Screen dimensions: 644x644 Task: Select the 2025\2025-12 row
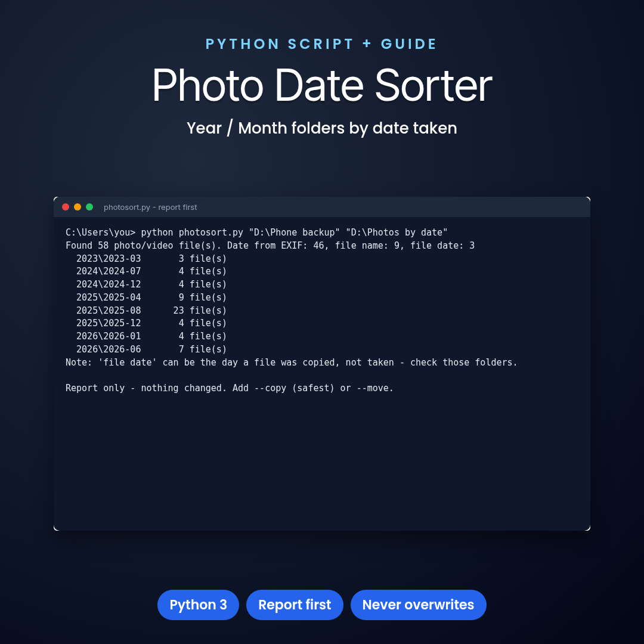point(151,323)
